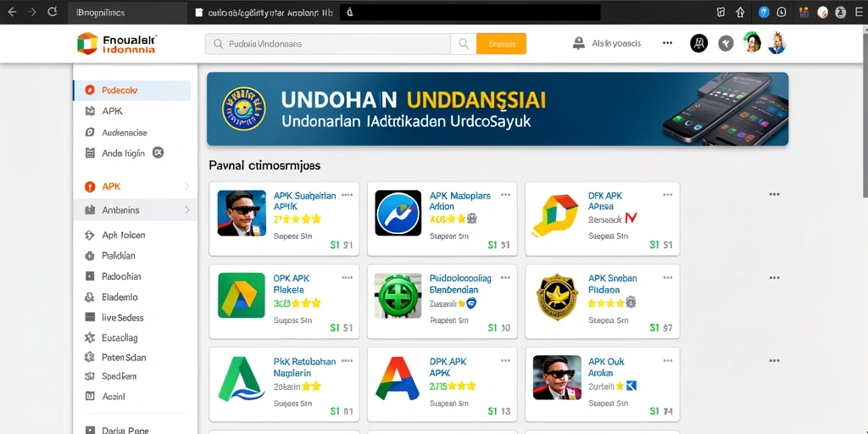The width and height of the screenshot is (868, 434).
Task: Click the gray circular icon in header
Action: click(x=726, y=43)
